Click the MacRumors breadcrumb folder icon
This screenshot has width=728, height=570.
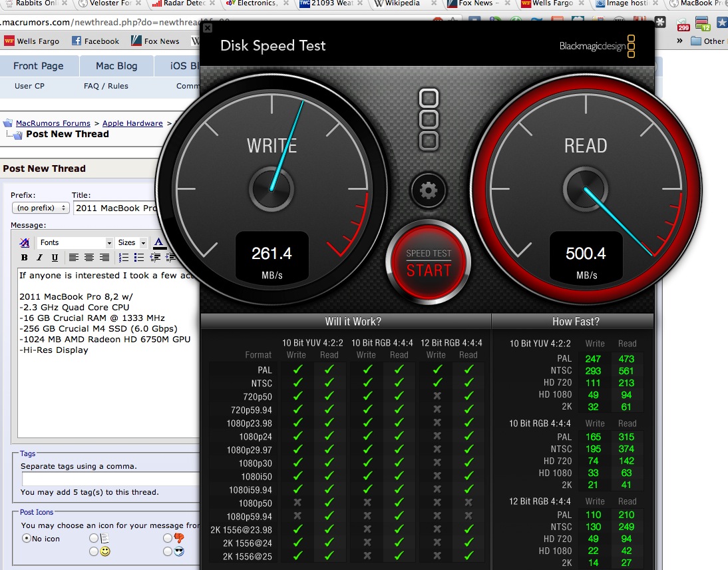point(8,123)
